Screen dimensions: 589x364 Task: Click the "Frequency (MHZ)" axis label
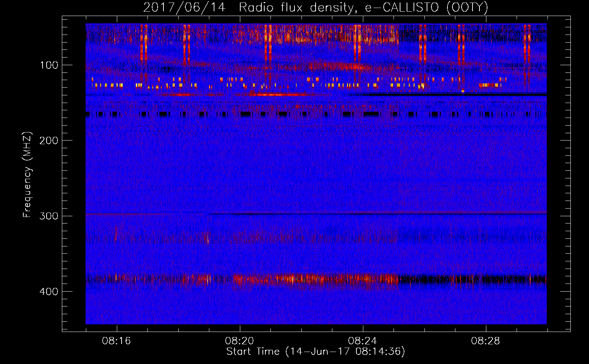pos(27,174)
